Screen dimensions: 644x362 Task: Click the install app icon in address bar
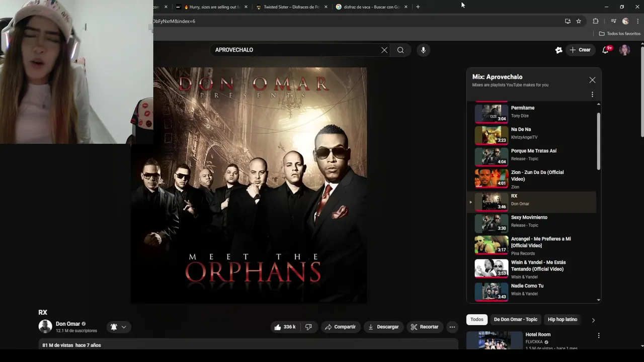click(x=568, y=21)
